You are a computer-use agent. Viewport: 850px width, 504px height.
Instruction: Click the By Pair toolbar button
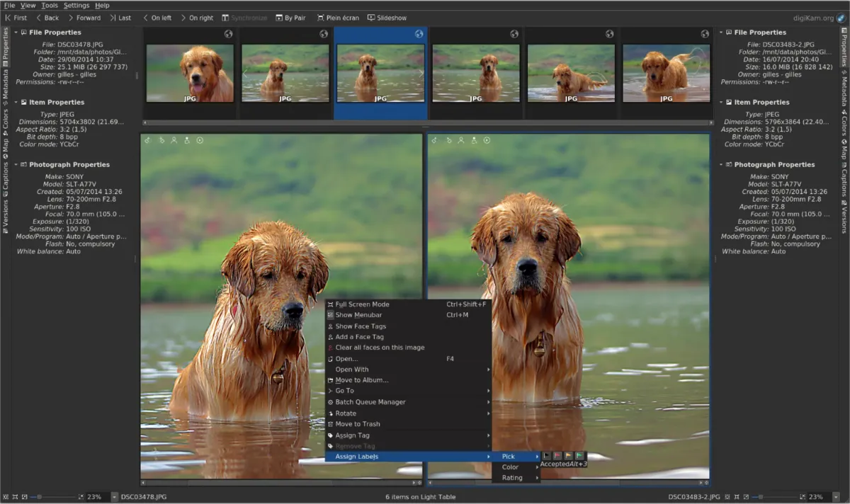point(290,18)
